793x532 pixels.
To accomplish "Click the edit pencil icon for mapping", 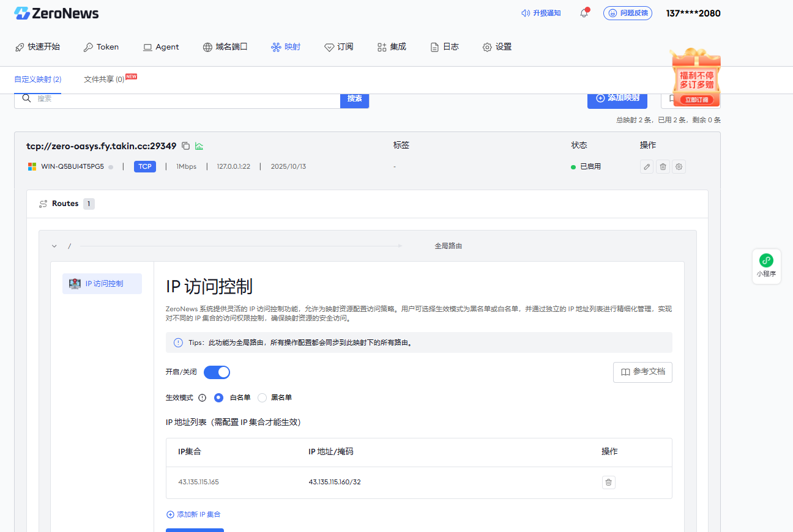I will coord(646,167).
